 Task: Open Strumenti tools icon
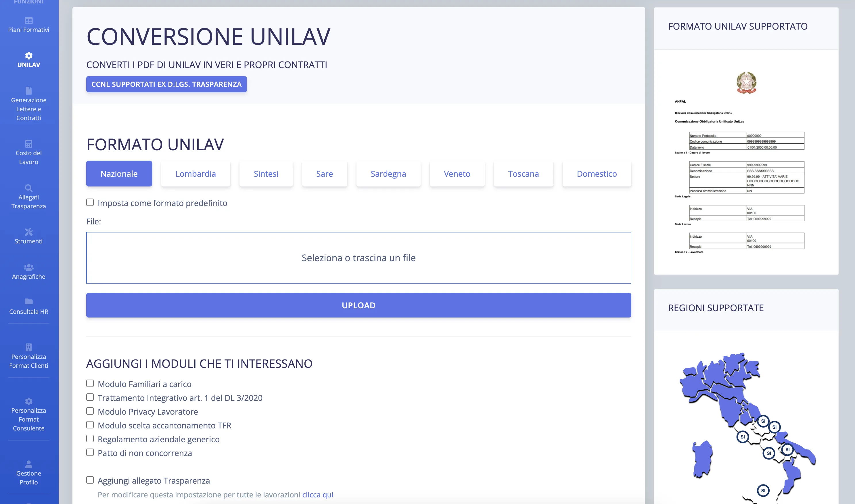coord(28,232)
